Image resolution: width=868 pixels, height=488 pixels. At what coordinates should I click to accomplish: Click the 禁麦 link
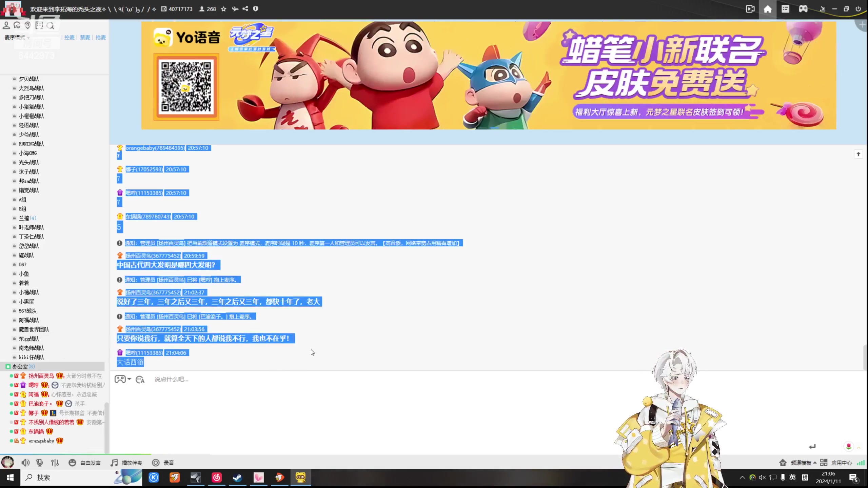[x=85, y=37]
